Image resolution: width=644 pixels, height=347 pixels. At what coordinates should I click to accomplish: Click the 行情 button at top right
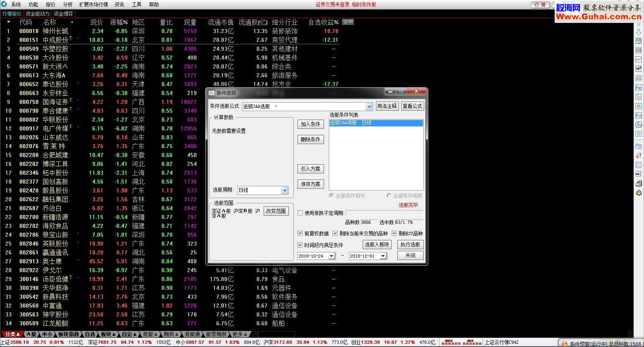540,4
